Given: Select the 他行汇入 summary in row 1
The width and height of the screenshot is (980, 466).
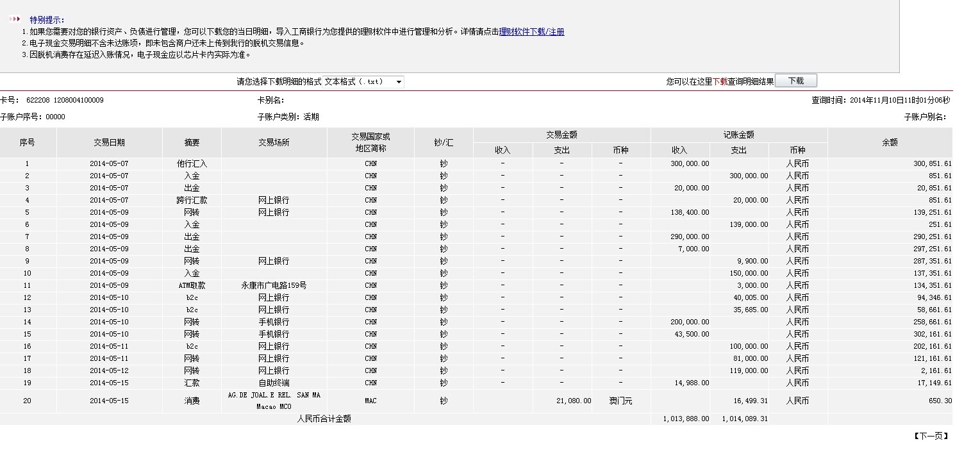Looking at the screenshot, I should click(x=192, y=164).
